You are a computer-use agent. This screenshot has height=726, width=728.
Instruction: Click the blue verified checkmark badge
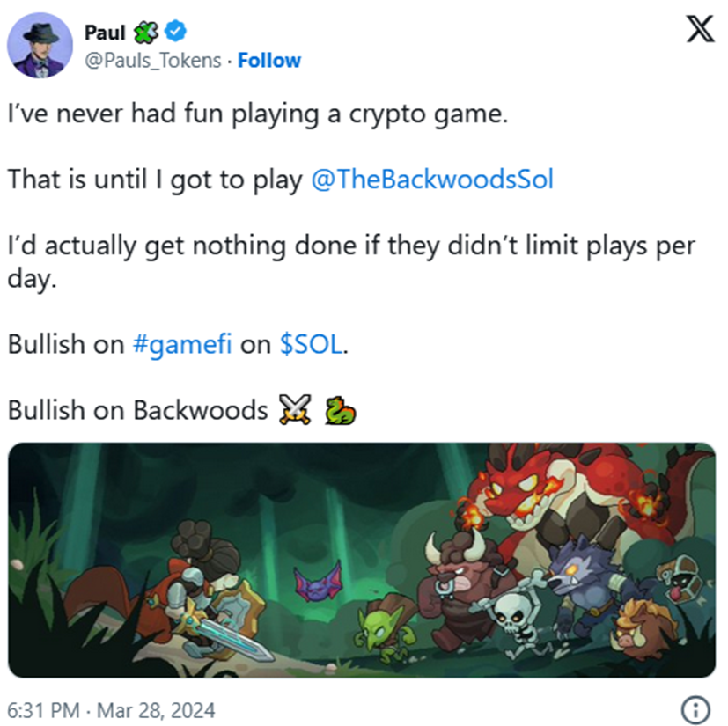click(x=176, y=31)
